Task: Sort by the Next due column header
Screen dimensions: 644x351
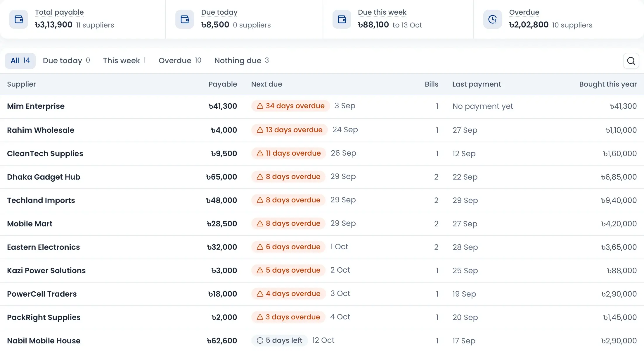Action: click(266, 84)
